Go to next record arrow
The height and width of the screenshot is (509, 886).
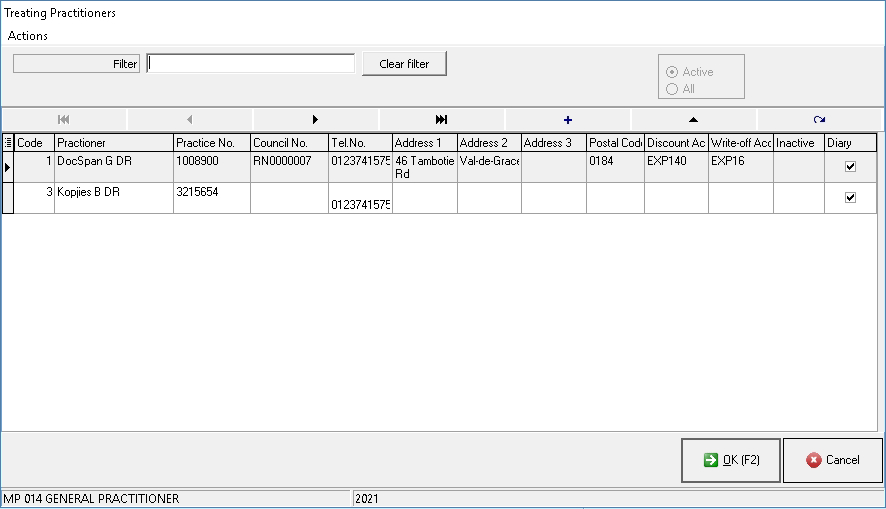pyautogui.click(x=316, y=119)
